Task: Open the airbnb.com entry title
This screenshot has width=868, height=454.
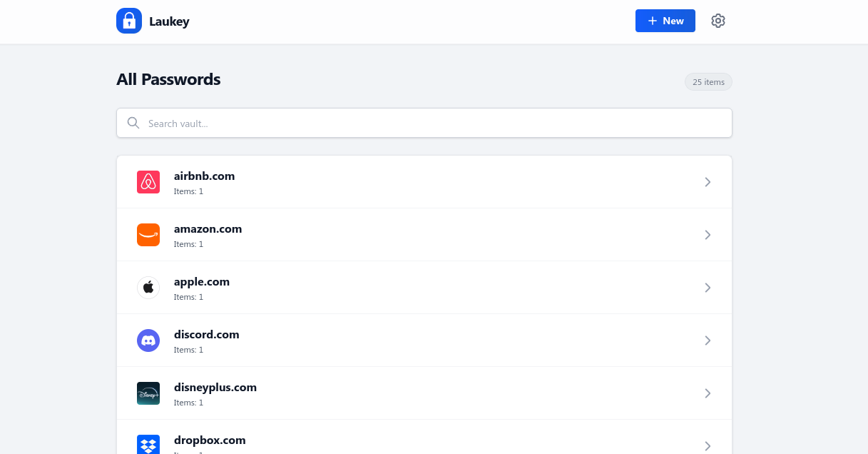Action: click(204, 176)
